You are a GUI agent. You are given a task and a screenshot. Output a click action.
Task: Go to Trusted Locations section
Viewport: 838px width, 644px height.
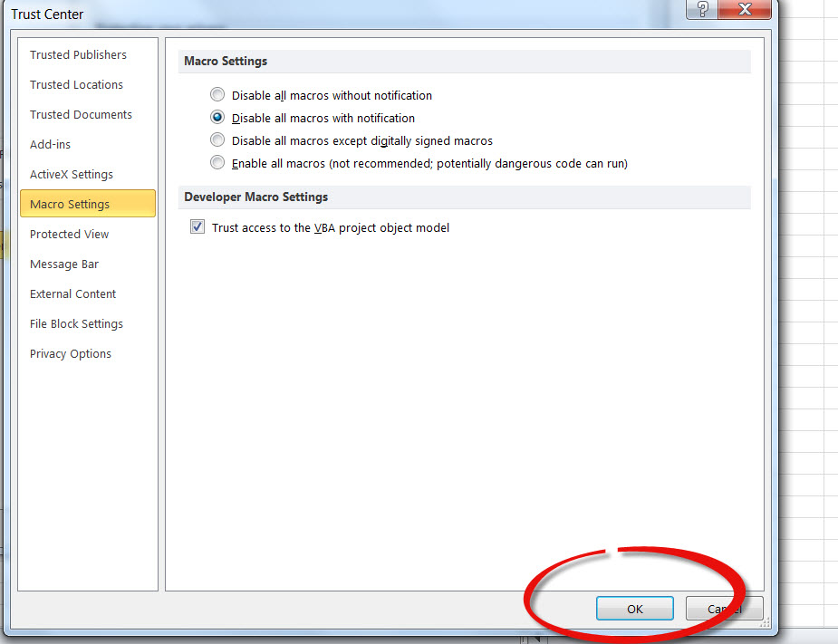pyautogui.click(x=76, y=84)
